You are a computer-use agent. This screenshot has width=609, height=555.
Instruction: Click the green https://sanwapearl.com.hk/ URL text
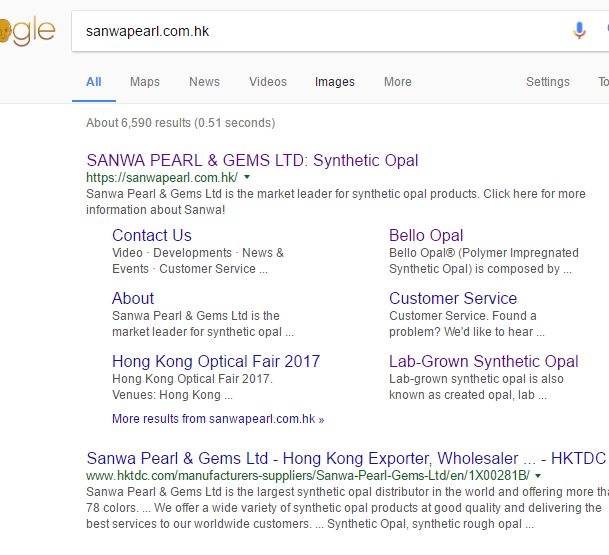coord(162,177)
